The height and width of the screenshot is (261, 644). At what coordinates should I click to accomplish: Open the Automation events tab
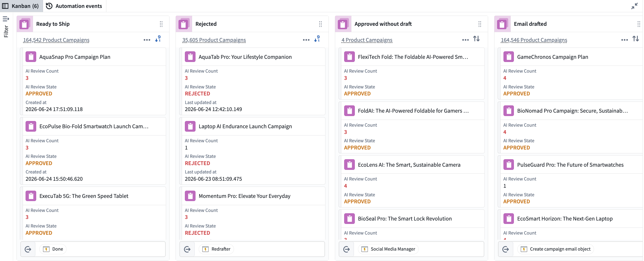(74, 6)
